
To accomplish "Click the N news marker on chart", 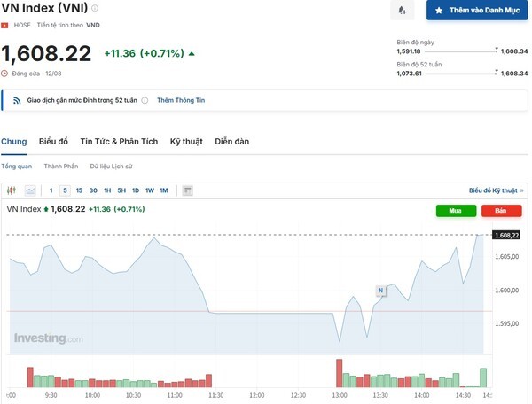I will pyautogui.click(x=380, y=290).
